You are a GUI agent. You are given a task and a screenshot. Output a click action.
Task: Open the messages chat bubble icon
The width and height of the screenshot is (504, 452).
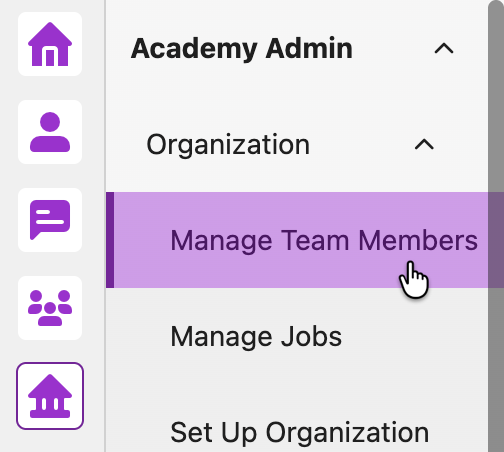[x=50, y=220]
